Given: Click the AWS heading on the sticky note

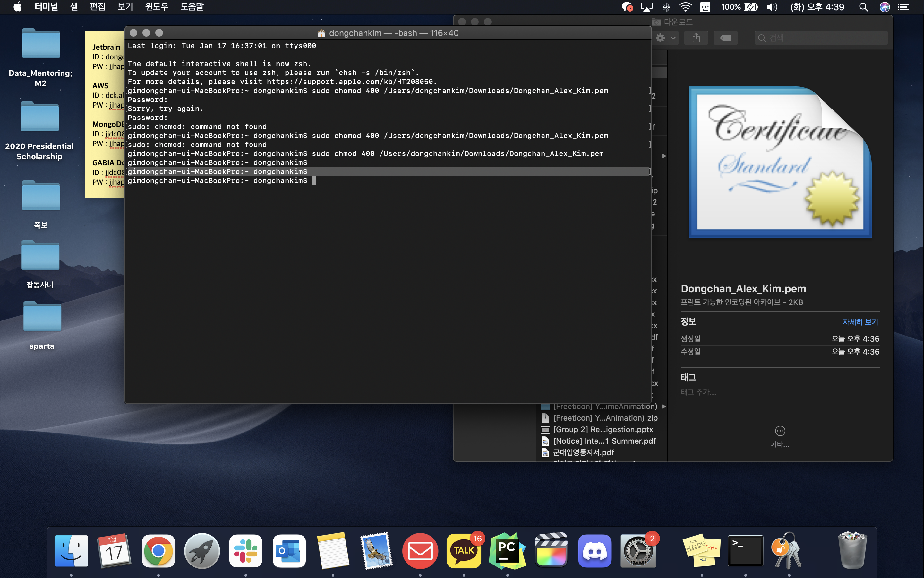Looking at the screenshot, I should 100,86.
